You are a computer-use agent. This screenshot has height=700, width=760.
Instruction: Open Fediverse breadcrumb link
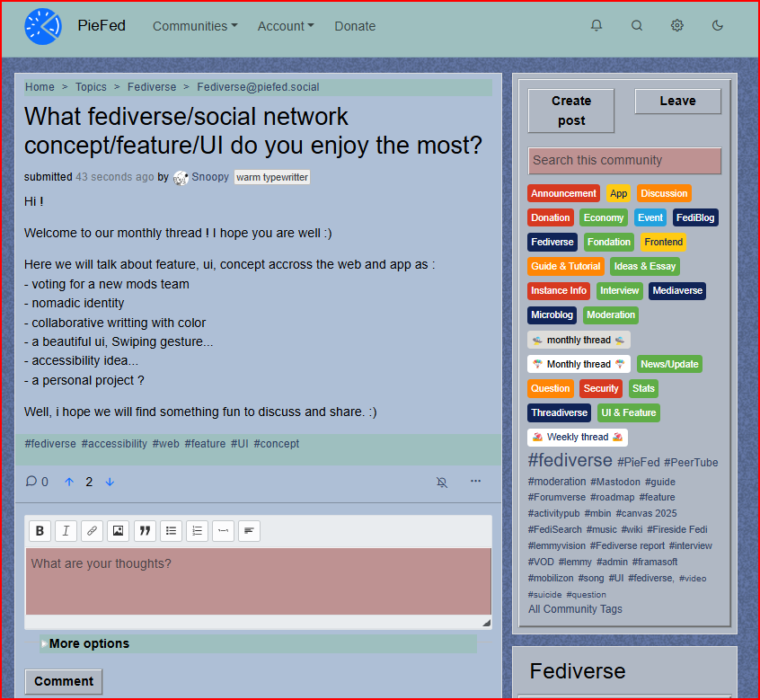[x=152, y=87]
